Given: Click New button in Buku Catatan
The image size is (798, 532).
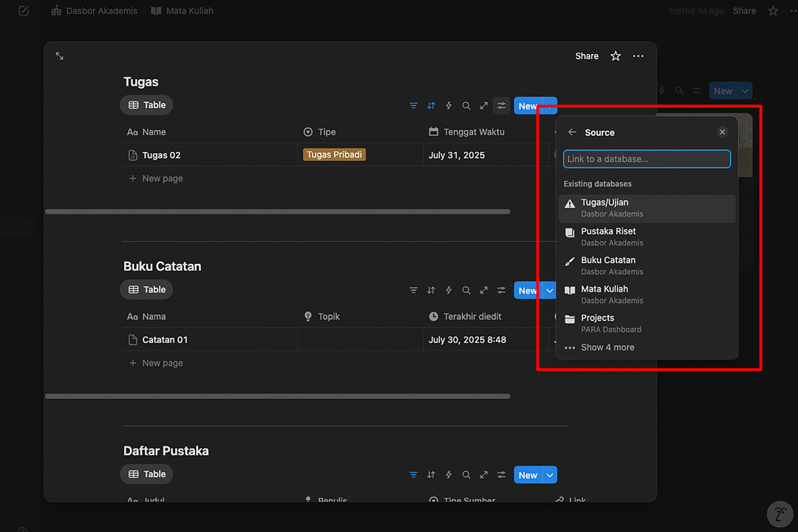Looking at the screenshot, I should 528,290.
